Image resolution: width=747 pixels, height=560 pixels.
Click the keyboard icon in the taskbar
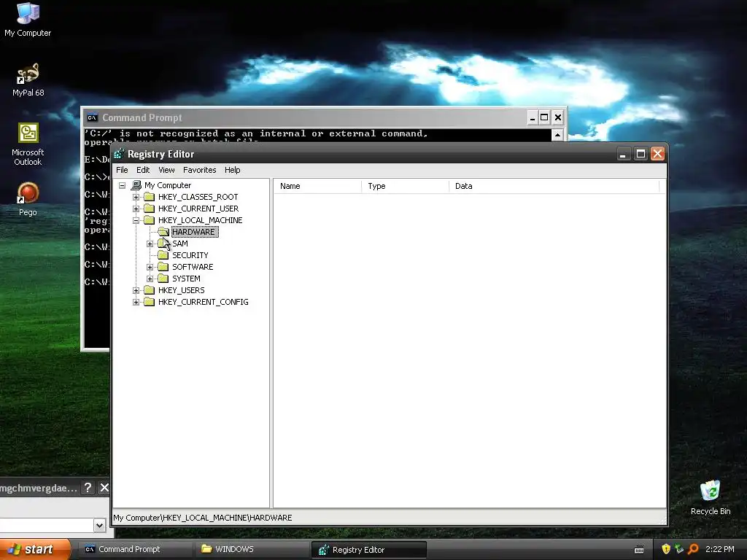(x=639, y=550)
